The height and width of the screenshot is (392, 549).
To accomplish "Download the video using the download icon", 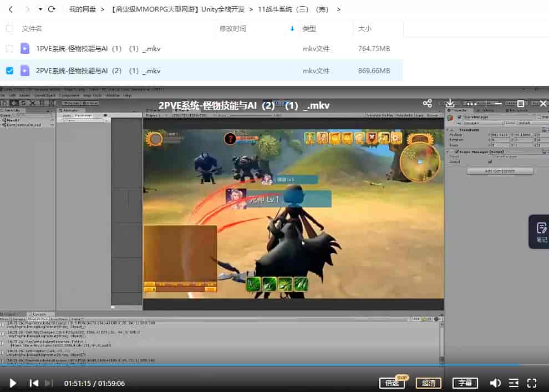I will pyautogui.click(x=450, y=104).
